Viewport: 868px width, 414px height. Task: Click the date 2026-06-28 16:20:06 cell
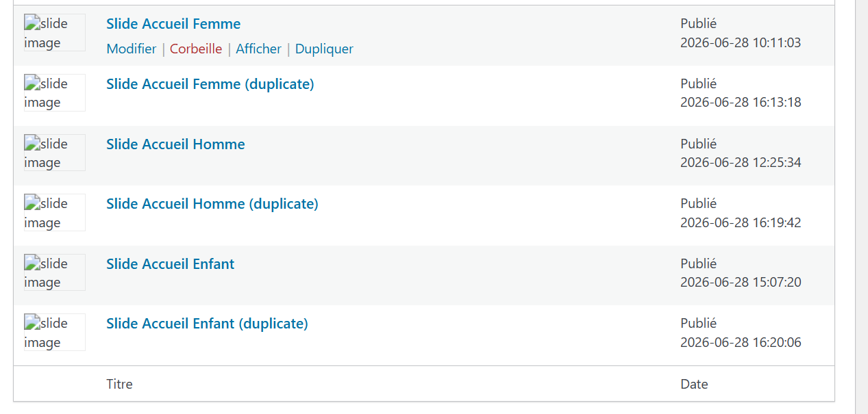pyautogui.click(x=741, y=342)
